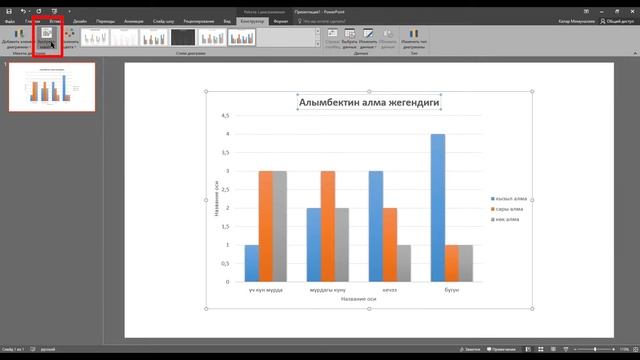Viewport: 640px width, 360px height.
Task: Select the Конструктор chart tools tab
Action: click(x=252, y=21)
